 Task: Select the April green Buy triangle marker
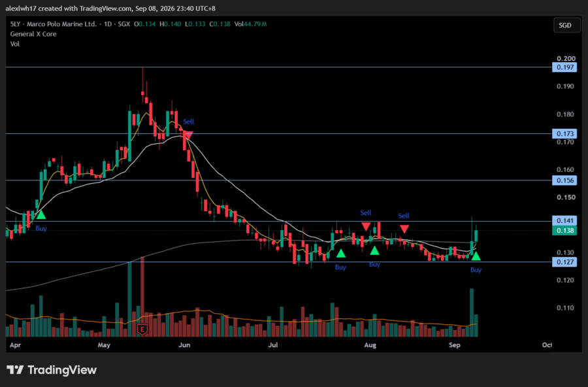[x=41, y=215]
